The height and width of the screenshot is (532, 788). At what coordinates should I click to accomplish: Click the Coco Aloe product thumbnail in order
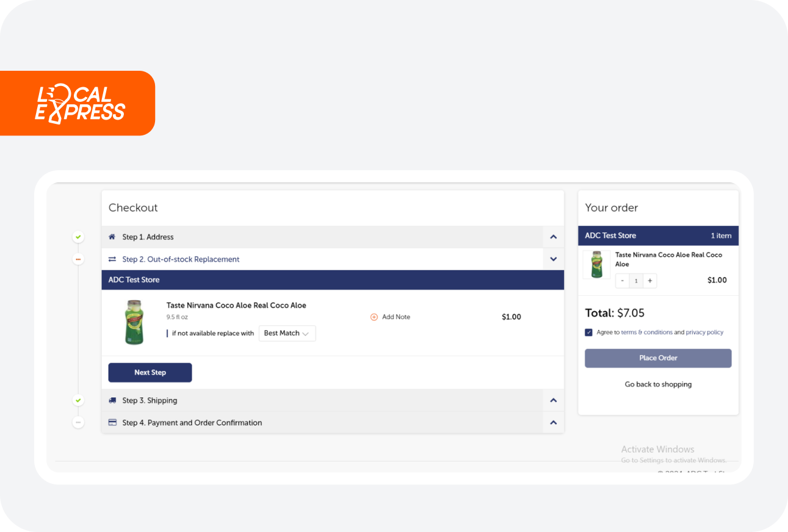(596, 265)
